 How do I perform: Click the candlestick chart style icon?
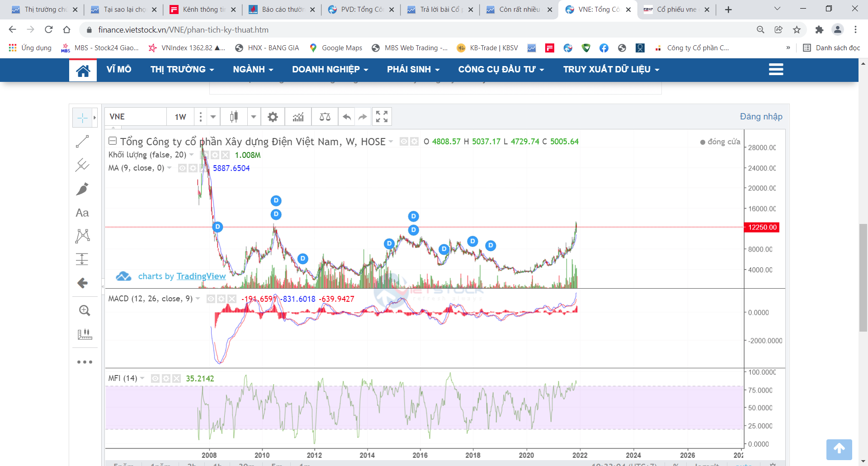[234, 117]
